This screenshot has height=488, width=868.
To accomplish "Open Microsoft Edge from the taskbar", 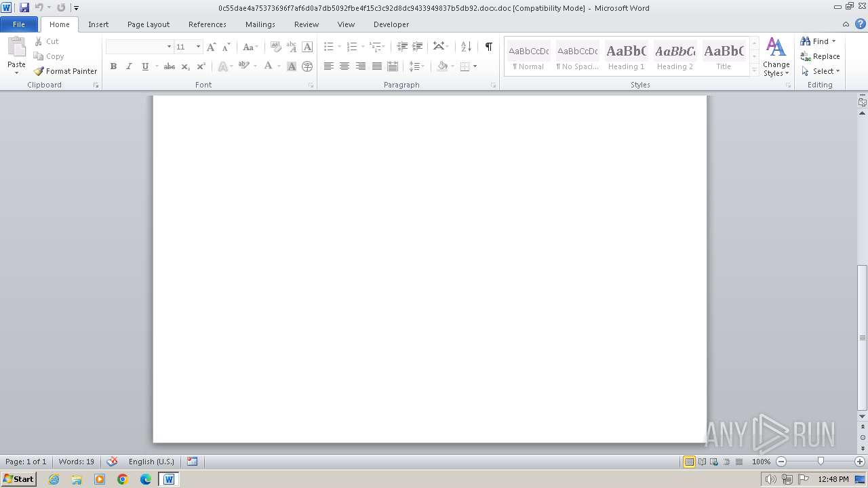I will pyautogui.click(x=146, y=479).
